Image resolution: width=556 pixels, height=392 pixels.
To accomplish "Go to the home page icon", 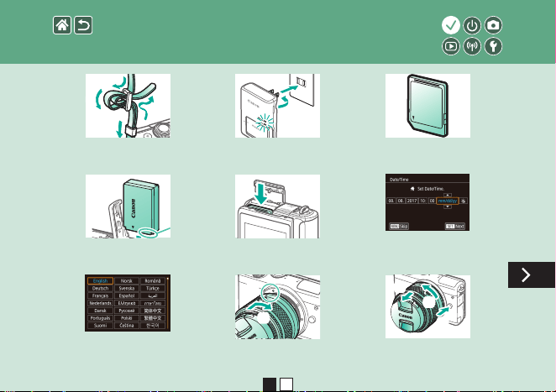I will [62, 25].
